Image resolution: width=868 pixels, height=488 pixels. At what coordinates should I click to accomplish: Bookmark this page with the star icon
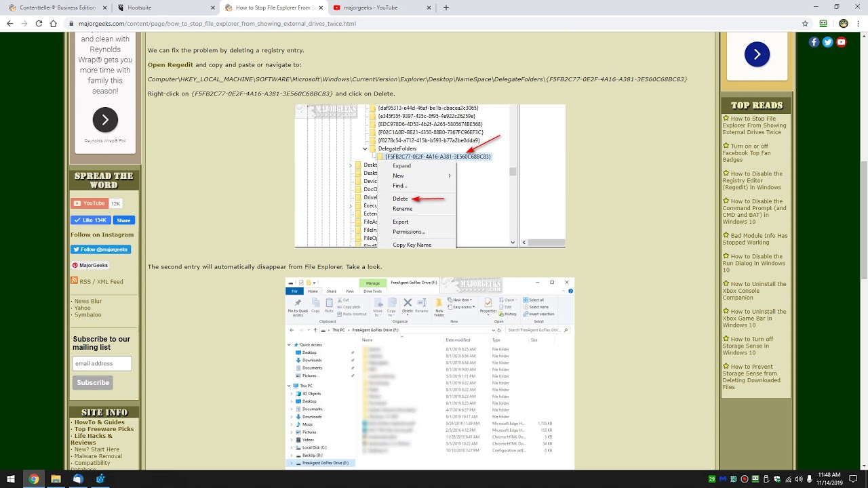pos(805,23)
